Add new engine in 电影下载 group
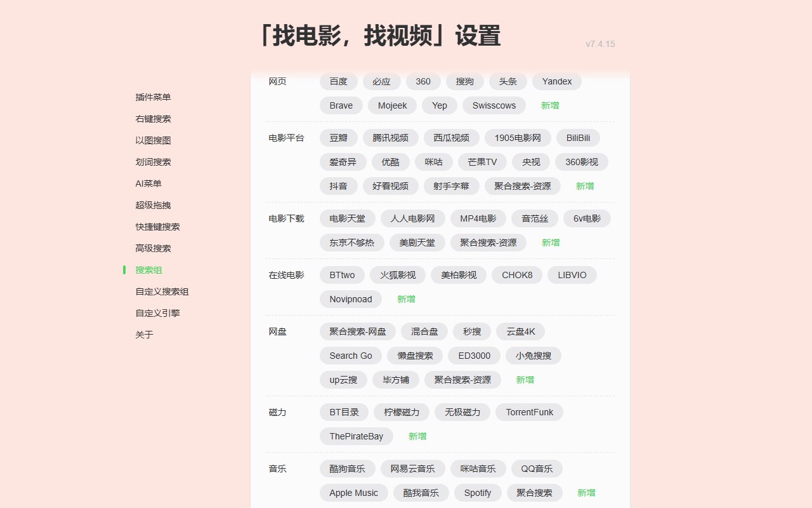Image resolution: width=812 pixels, height=508 pixels. point(551,243)
